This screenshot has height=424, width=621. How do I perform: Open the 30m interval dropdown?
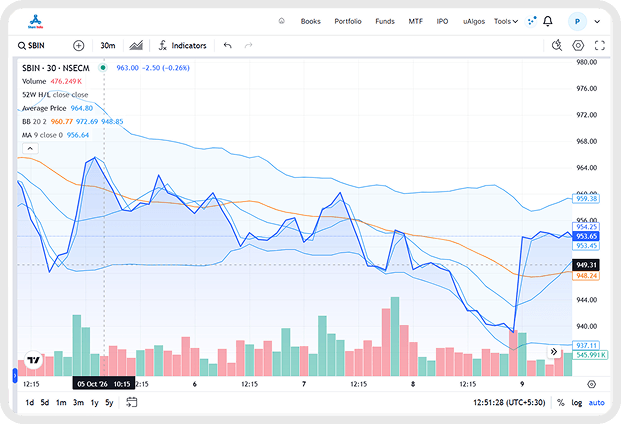tap(108, 46)
